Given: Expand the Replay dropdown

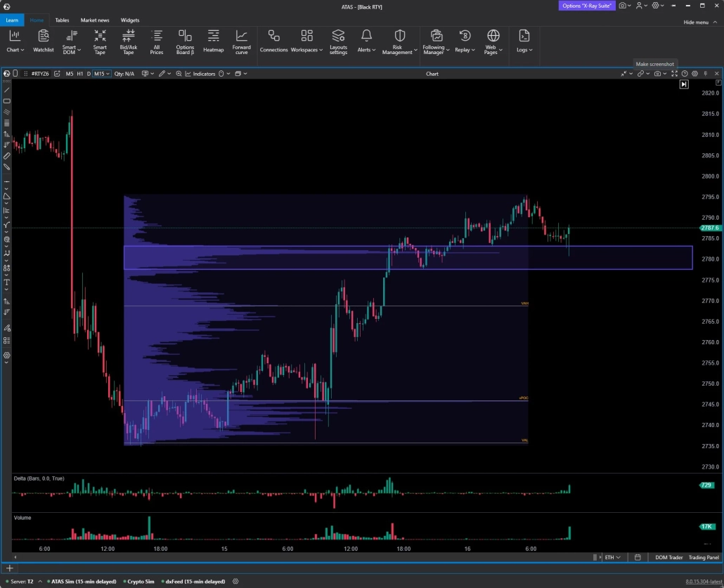Looking at the screenshot, I should tap(473, 50).
